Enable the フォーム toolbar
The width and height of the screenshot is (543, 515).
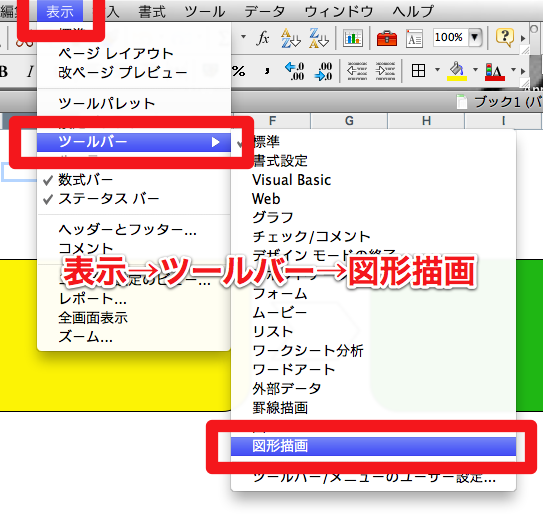pyautogui.click(x=373, y=294)
